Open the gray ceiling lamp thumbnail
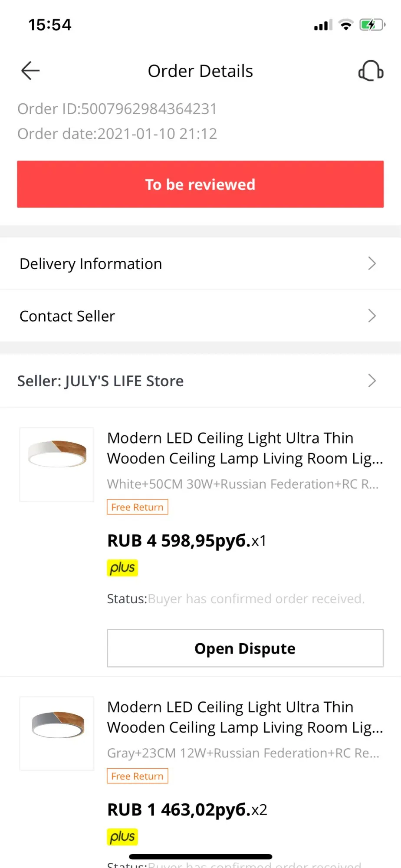401x868 pixels. coord(57,734)
